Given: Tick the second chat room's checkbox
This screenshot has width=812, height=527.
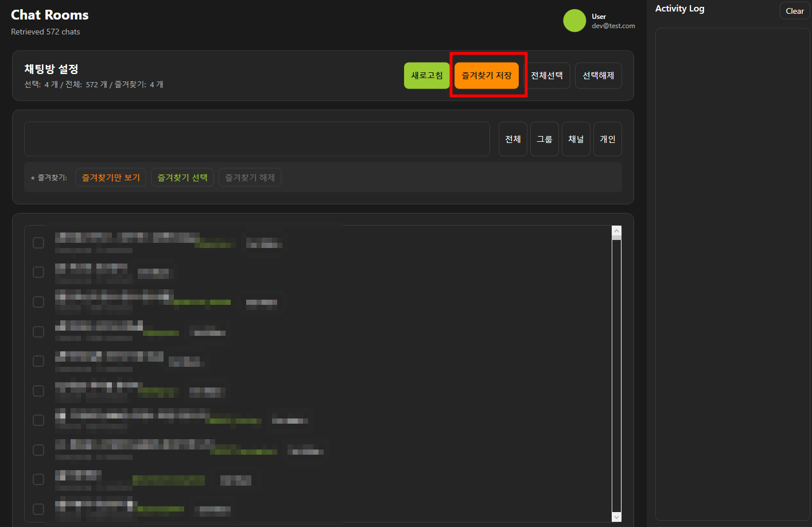Looking at the screenshot, I should tap(38, 272).
